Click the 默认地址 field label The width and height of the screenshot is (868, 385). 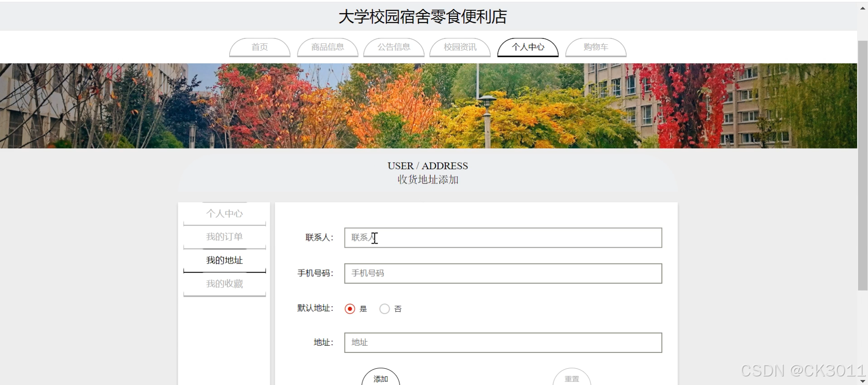(315, 308)
